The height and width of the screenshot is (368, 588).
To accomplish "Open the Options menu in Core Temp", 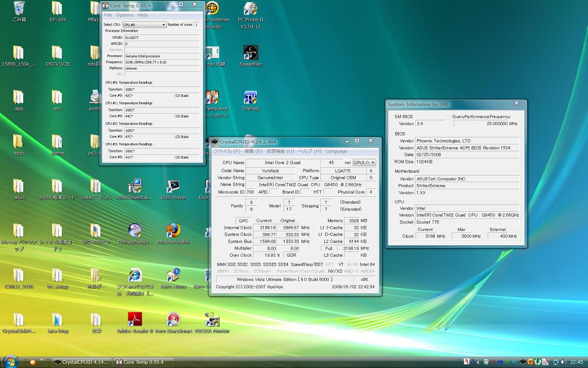I will tap(124, 15).
